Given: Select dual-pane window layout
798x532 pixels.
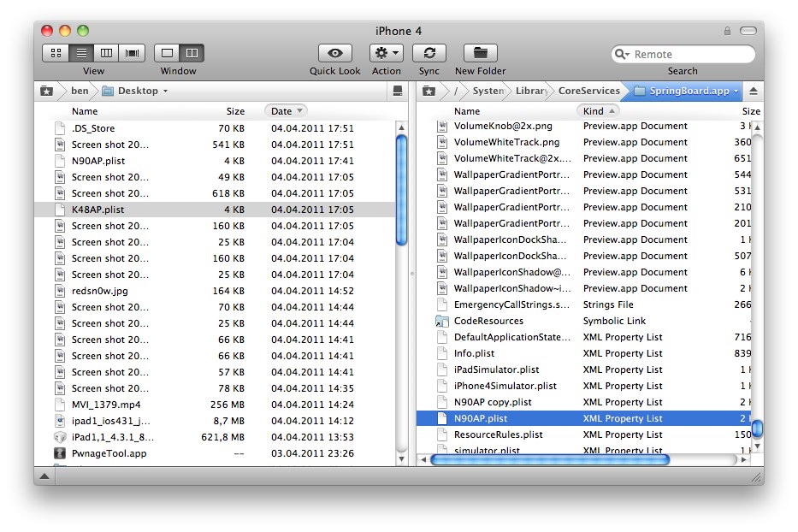Looking at the screenshot, I should point(192,53).
